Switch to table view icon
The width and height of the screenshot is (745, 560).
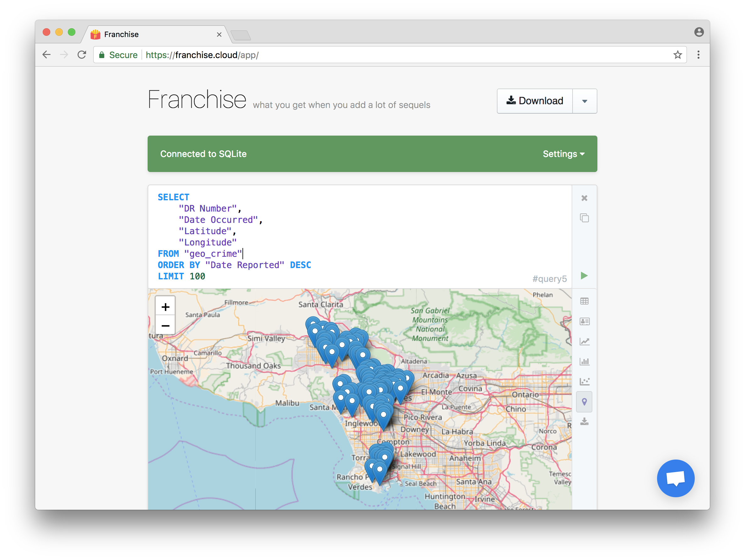[584, 301]
